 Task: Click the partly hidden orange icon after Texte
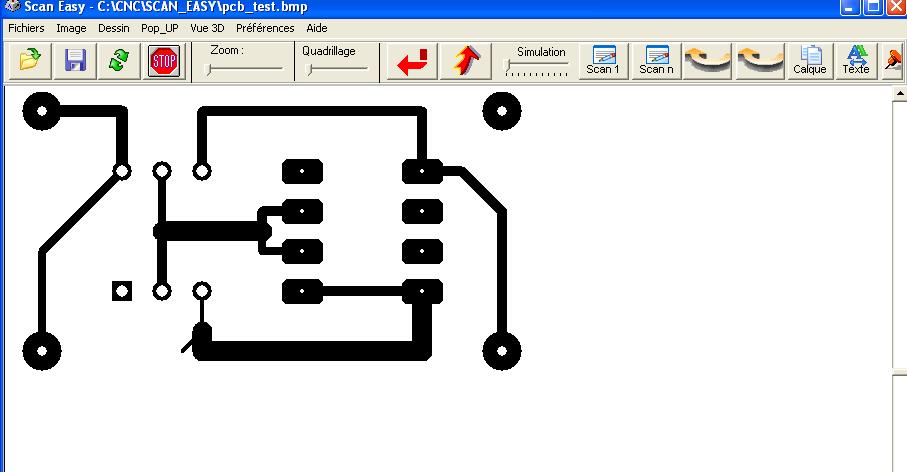893,61
